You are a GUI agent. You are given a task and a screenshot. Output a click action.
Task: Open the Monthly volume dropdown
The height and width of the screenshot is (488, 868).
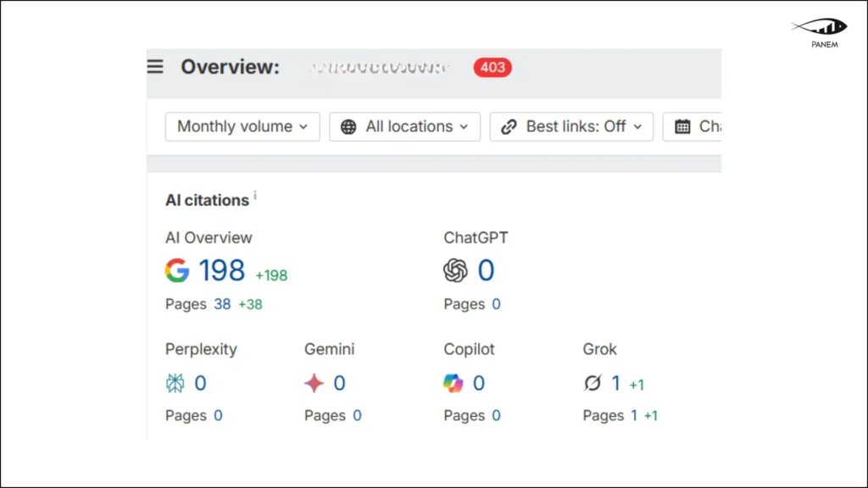[242, 127]
